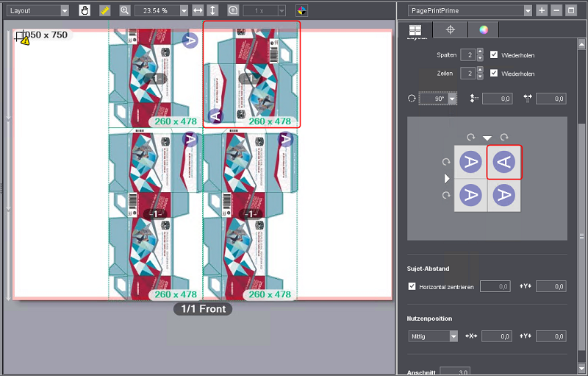Select the bottom-right carton in the layout
Image resolution: width=588 pixels, height=376 pixels.
[x=250, y=214]
